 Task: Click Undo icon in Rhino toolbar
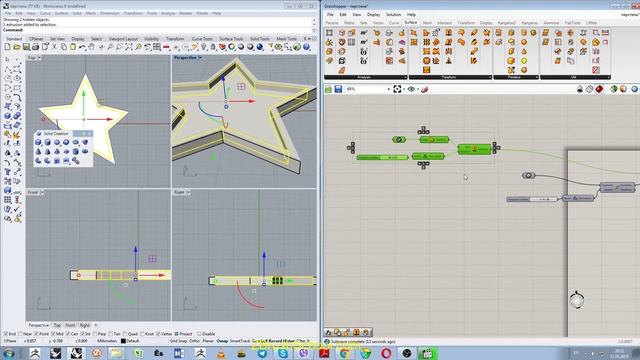click(82, 47)
